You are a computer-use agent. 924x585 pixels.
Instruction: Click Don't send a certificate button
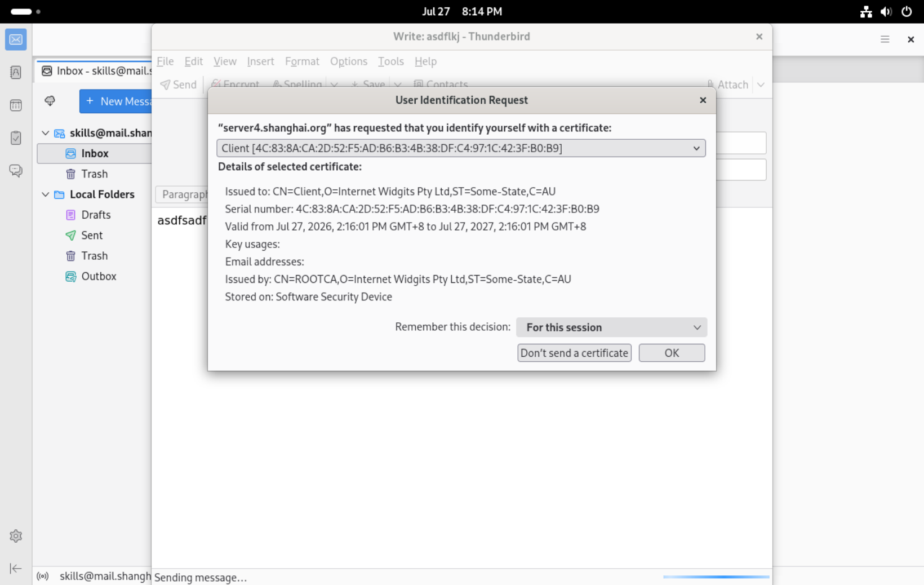coord(574,353)
